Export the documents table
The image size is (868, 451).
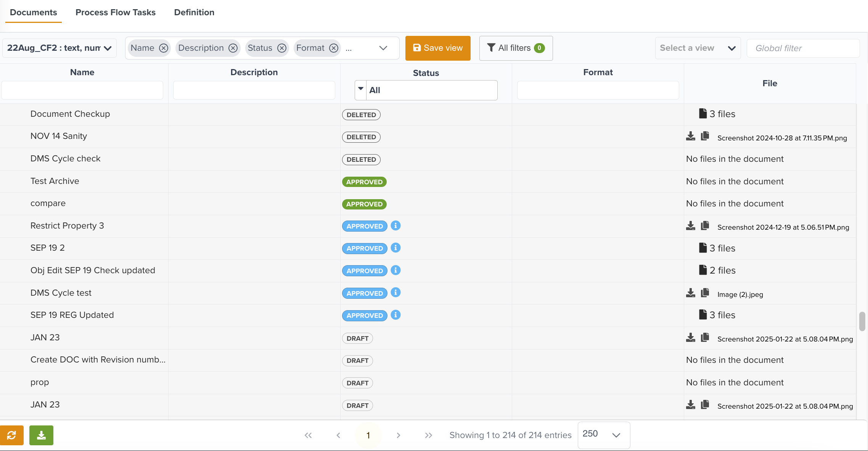pos(41,435)
